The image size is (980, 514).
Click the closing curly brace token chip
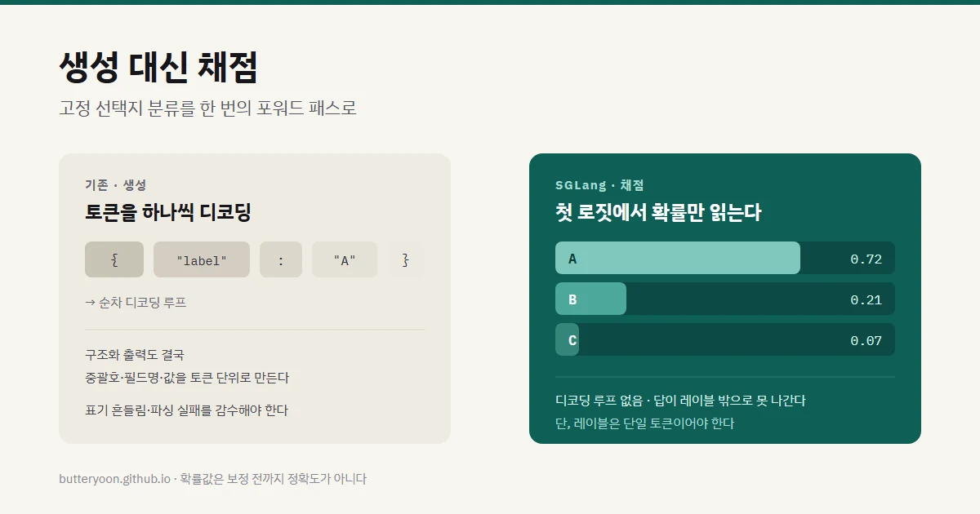click(x=406, y=259)
